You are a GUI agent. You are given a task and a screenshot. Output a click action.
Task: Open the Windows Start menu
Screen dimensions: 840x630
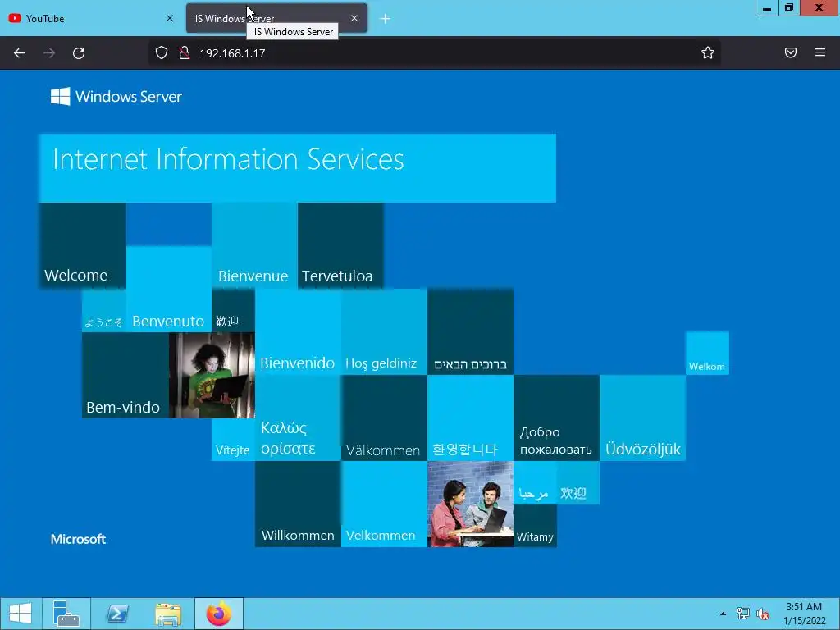pos(21,614)
